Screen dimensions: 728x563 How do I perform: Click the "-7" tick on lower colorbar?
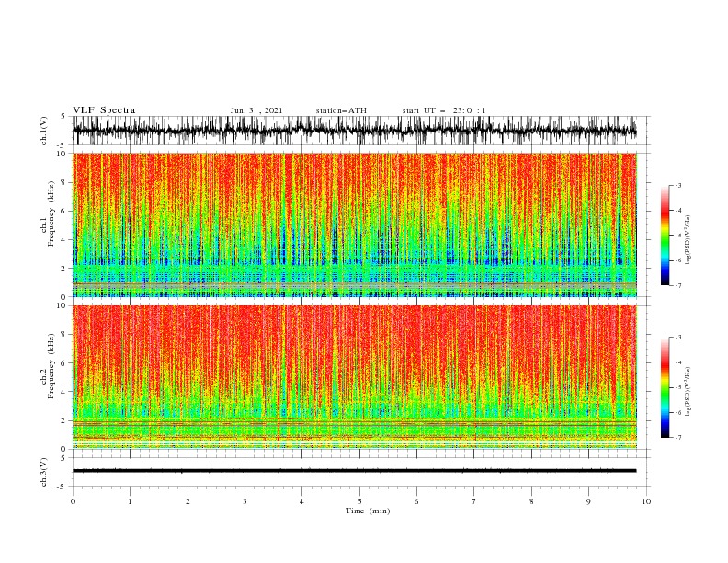click(x=678, y=438)
